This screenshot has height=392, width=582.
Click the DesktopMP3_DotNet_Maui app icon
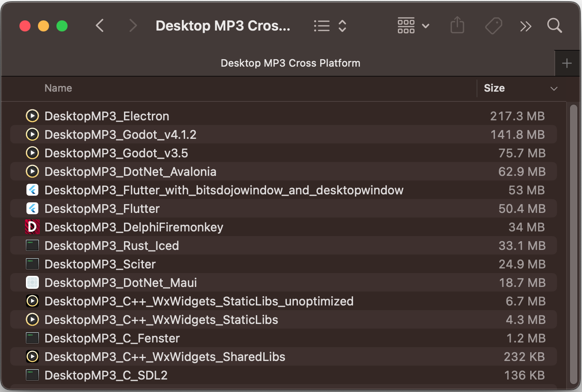32,282
